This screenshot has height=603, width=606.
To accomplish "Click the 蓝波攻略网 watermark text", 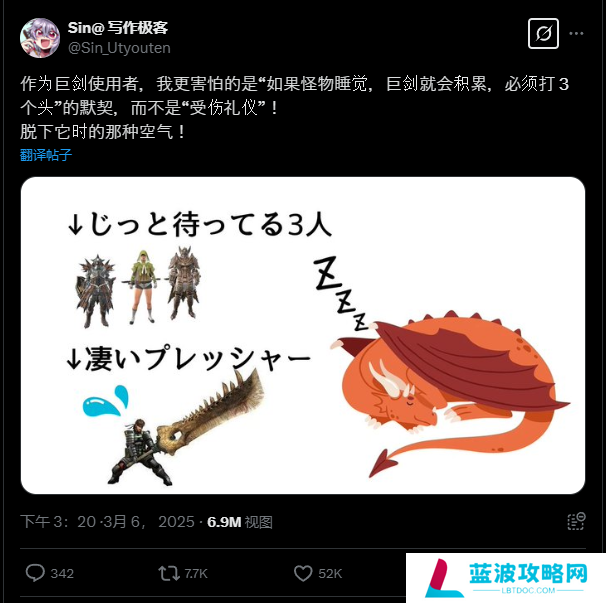I will click(528, 573).
